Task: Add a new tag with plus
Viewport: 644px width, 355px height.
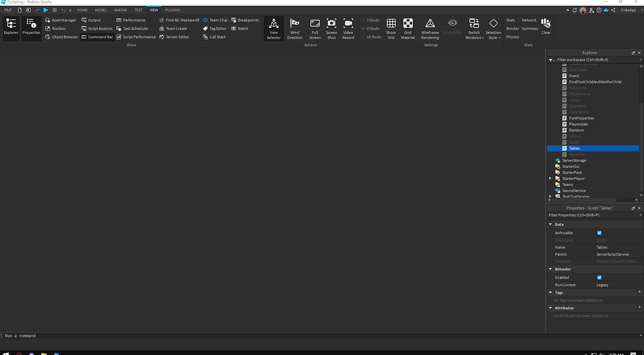Action: coord(640,292)
